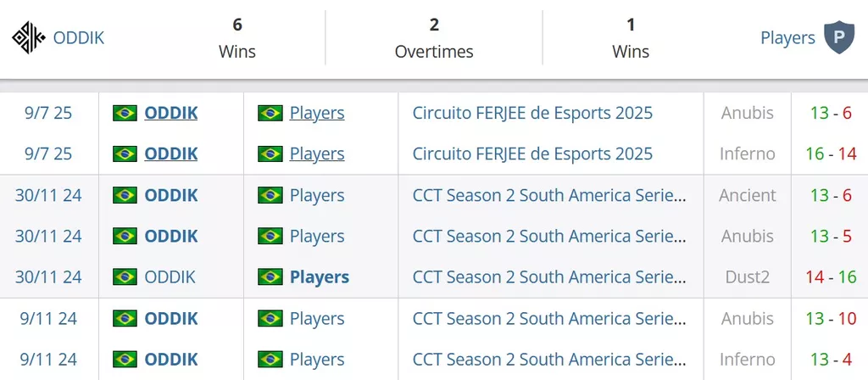The image size is (868, 380).
Task: Click Brazil flag beside ODDIK in Anubis 13-6 row
Action: 125,113
